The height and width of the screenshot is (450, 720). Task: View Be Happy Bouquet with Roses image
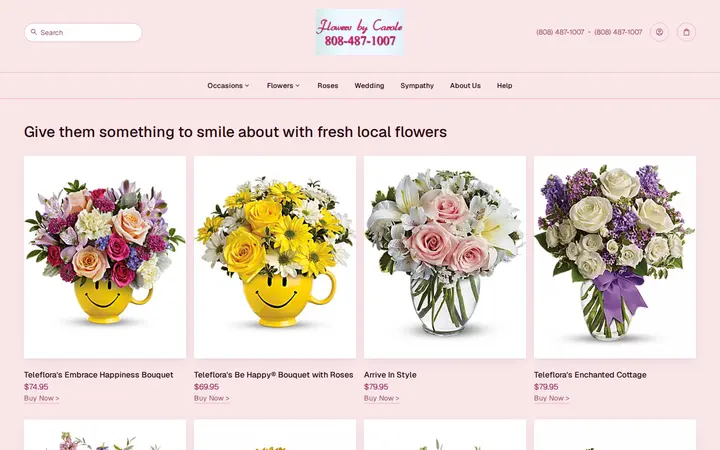(x=275, y=257)
